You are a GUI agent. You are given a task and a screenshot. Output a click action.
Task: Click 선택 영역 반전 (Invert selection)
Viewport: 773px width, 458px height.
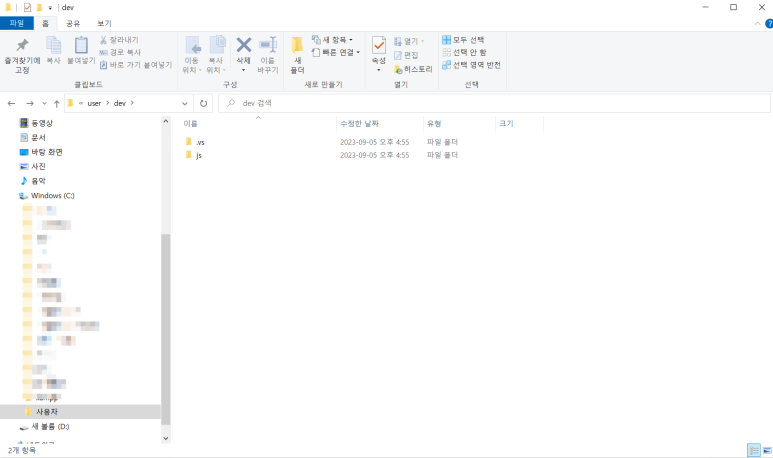click(471, 65)
